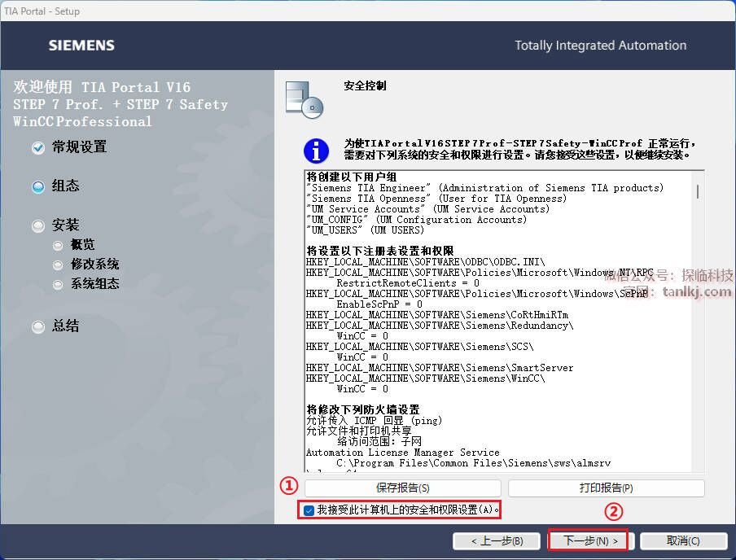Click the ODBC\ODBC.INI registry key line

click(x=425, y=262)
